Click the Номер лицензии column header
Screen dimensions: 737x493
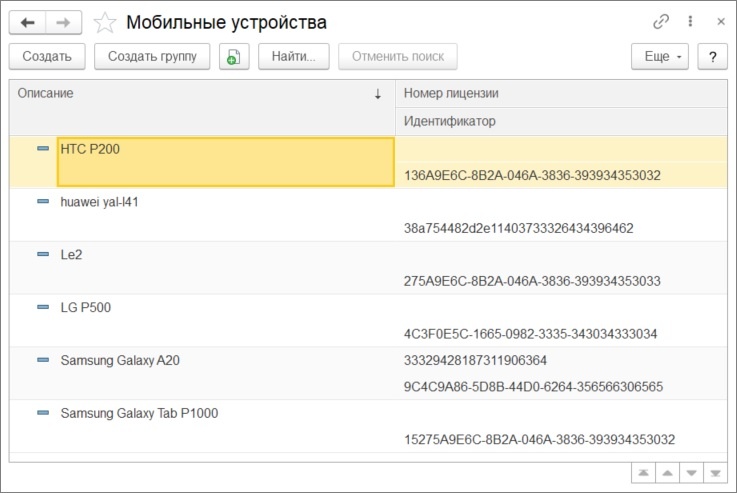click(x=561, y=94)
